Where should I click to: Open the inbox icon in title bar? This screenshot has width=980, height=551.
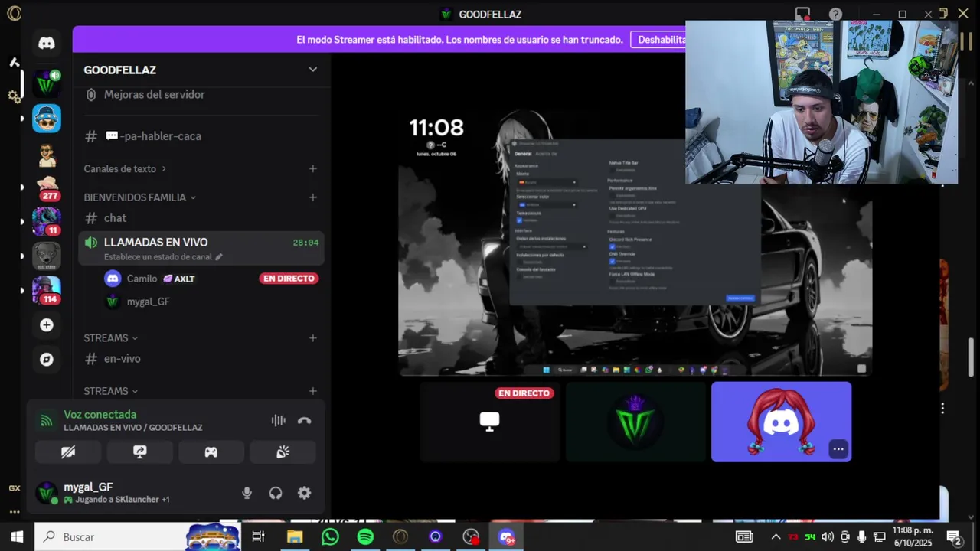(802, 14)
